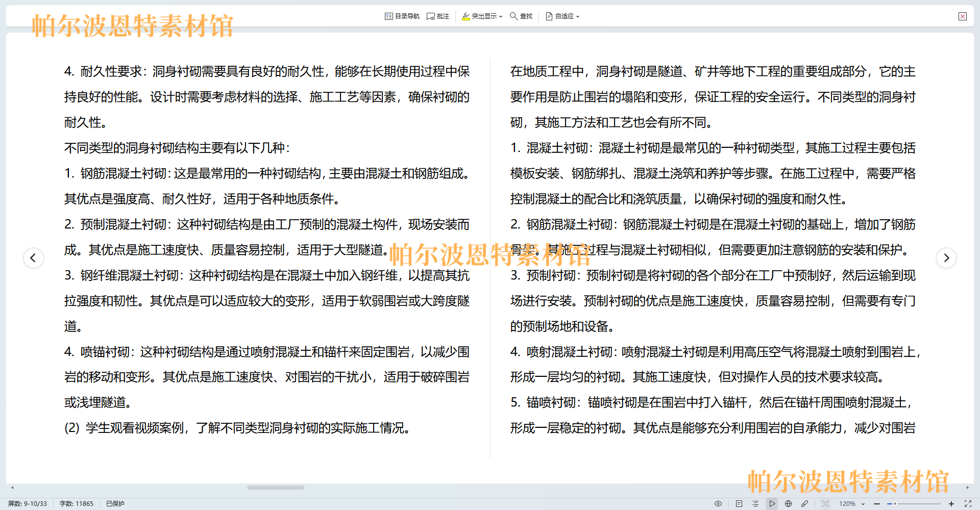This screenshot has width=980, height=510.
Task: Click the line starting "4. 喷锚衬砌"
Action: click(x=267, y=352)
